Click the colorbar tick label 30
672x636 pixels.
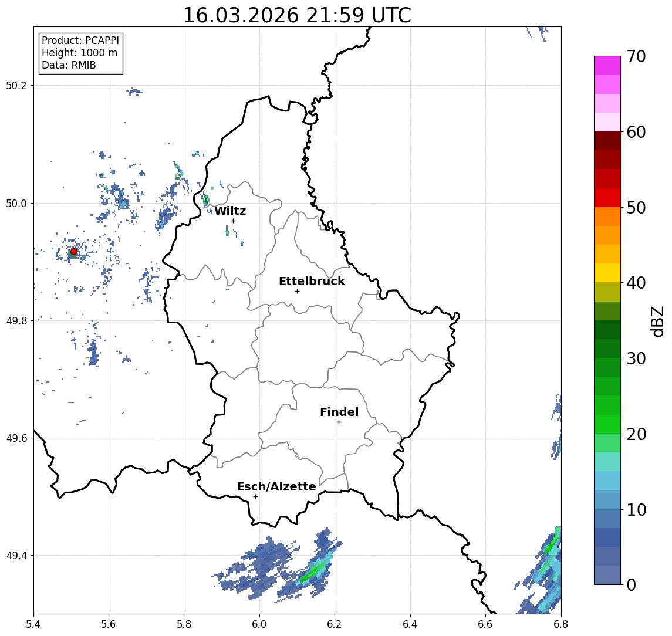[x=636, y=358]
